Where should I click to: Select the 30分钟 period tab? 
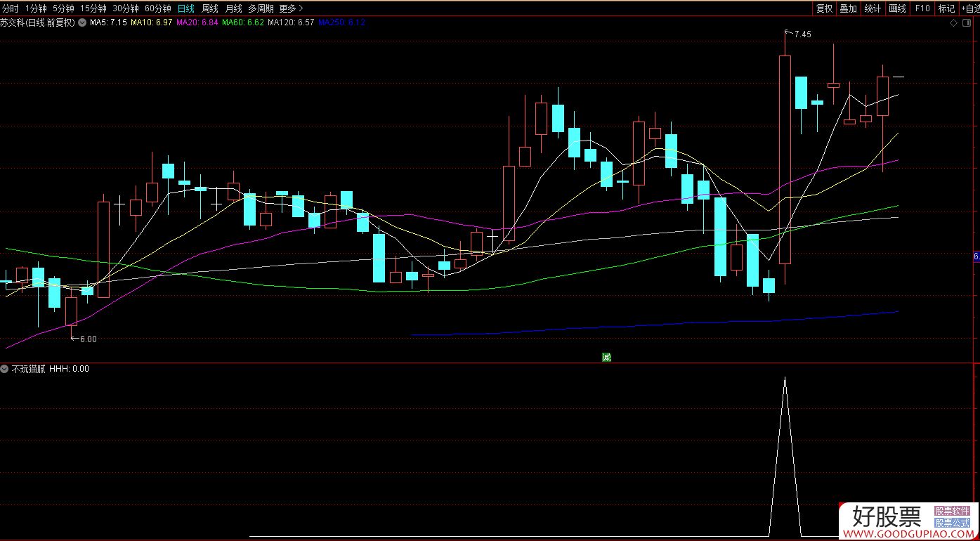click(126, 8)
